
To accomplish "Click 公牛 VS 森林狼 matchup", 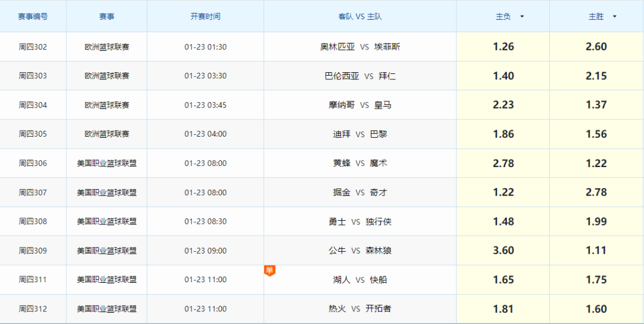I will click(x=360, y=251).
